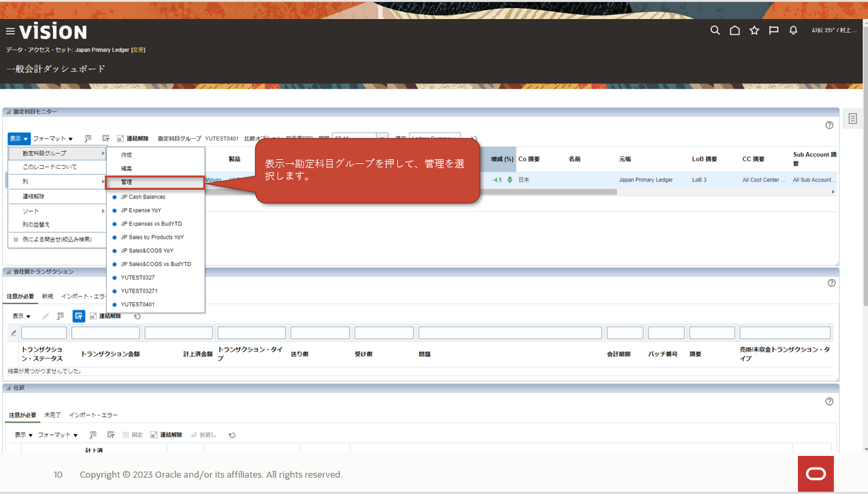This screenshot has width=868, height=494.
Task: Open the Favorites star icon
Action: (x=754, y=31)
